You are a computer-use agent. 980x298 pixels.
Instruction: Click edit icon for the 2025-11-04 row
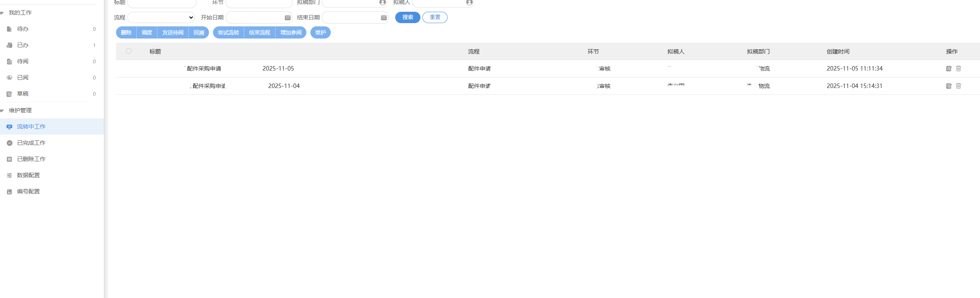[x=949, y=86]
